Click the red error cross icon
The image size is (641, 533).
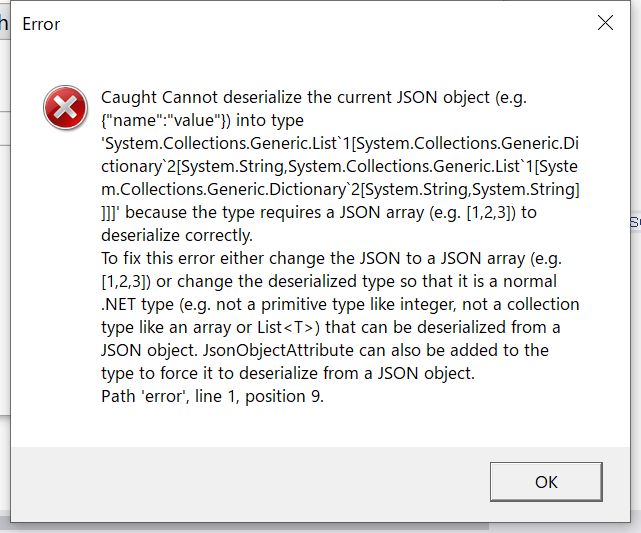pos(66,108)
